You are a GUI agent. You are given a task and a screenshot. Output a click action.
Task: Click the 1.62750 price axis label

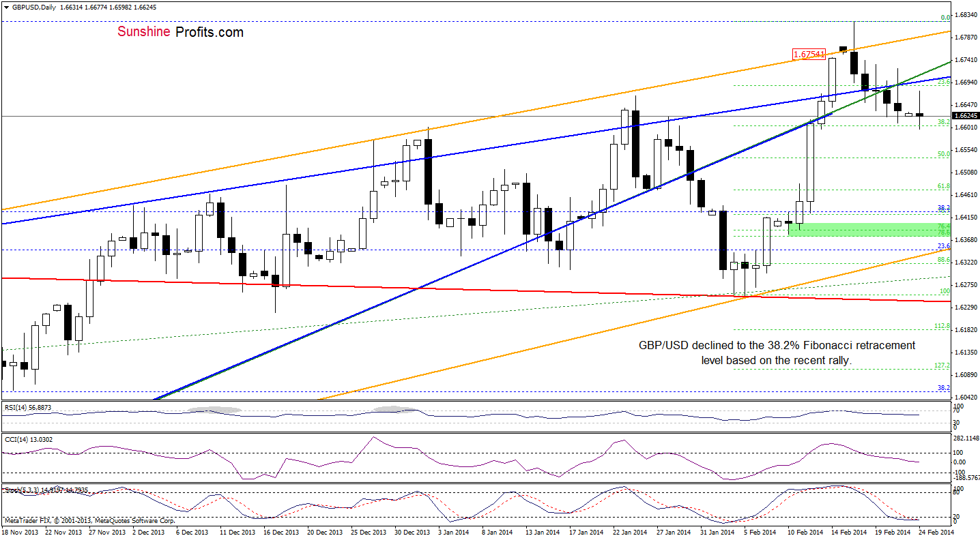pos(966,284)
